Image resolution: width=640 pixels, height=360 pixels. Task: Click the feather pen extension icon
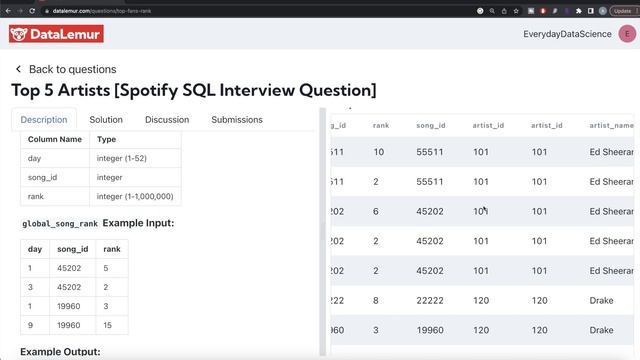555,11
